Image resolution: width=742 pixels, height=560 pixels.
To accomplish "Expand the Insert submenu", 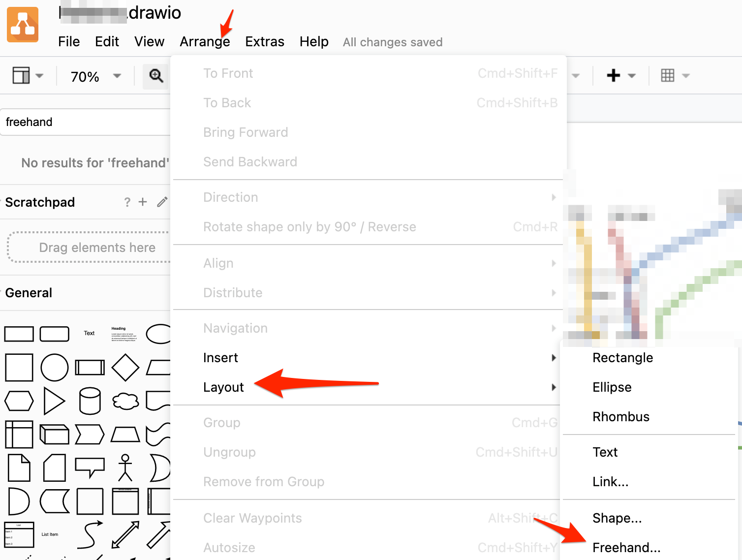I will coord(220,358).
